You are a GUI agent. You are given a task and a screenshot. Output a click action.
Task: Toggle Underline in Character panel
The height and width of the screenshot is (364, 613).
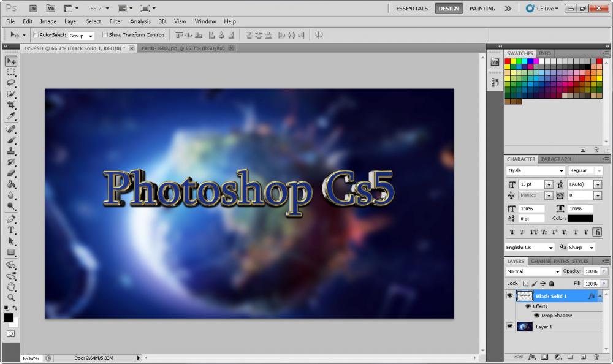[576, 232]
